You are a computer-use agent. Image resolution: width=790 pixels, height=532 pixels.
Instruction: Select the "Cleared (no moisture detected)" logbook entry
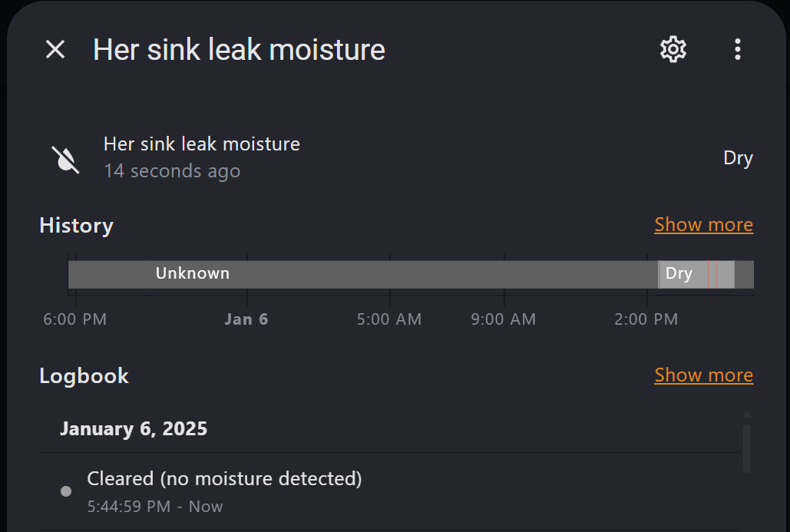(x=224, y=479)
